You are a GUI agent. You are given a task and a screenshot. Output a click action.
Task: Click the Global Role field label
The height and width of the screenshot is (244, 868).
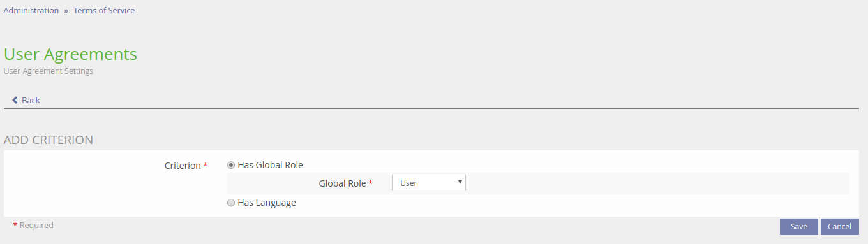tap(343, 183)
